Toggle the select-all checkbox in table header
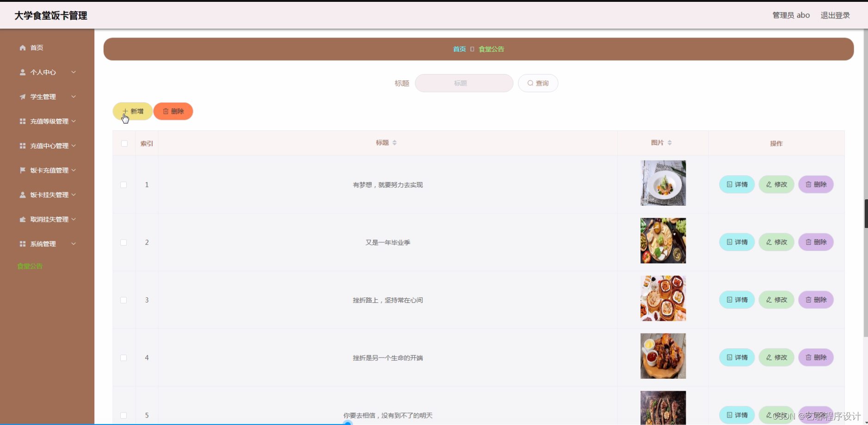Screen dimensions: 868x425 tap(123, 143)
